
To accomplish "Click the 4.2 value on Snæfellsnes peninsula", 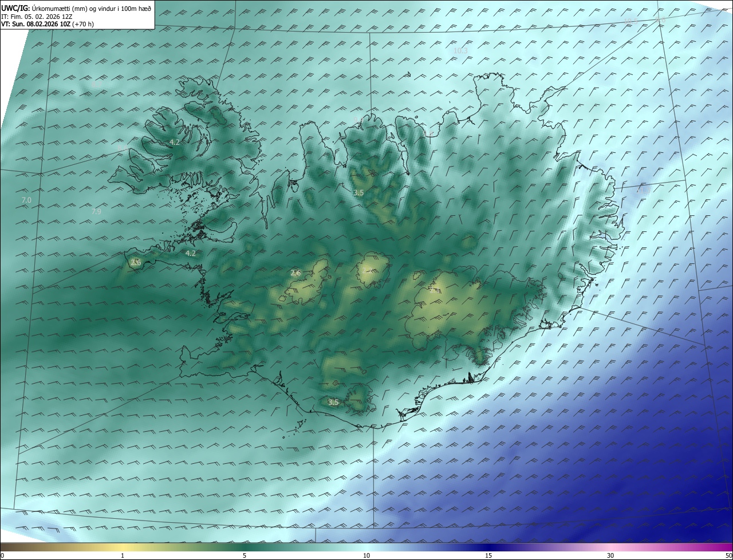I will tap(191, 253).
